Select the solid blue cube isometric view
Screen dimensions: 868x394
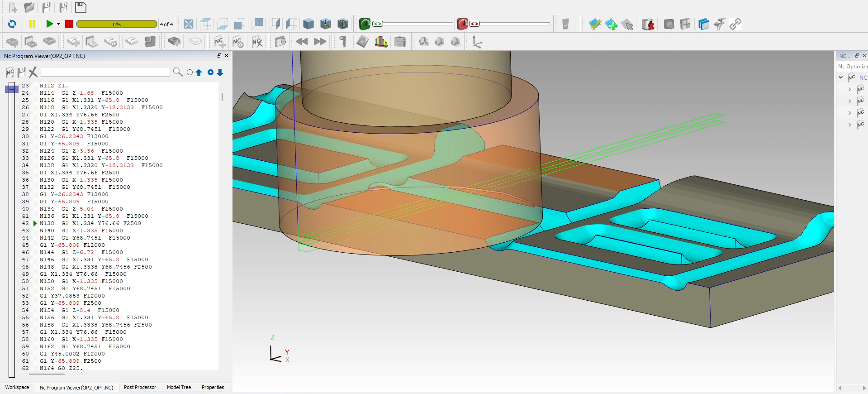click(308, 24)
